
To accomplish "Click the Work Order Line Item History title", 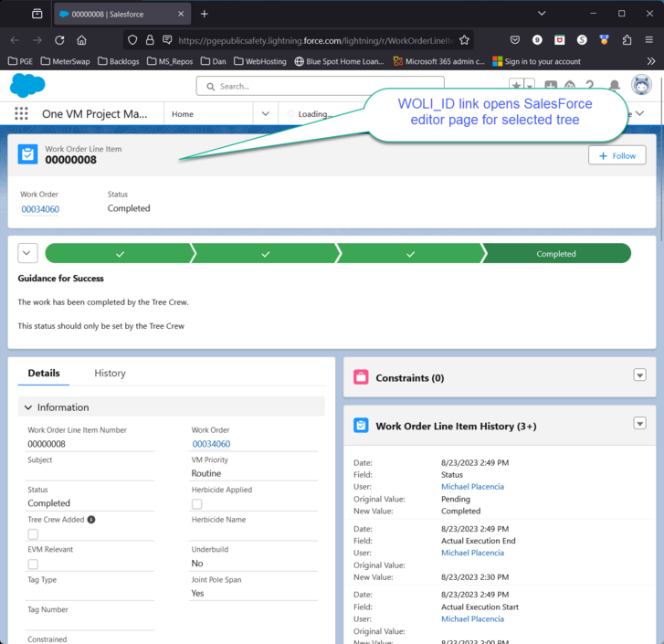I will [x=456, y=426].
